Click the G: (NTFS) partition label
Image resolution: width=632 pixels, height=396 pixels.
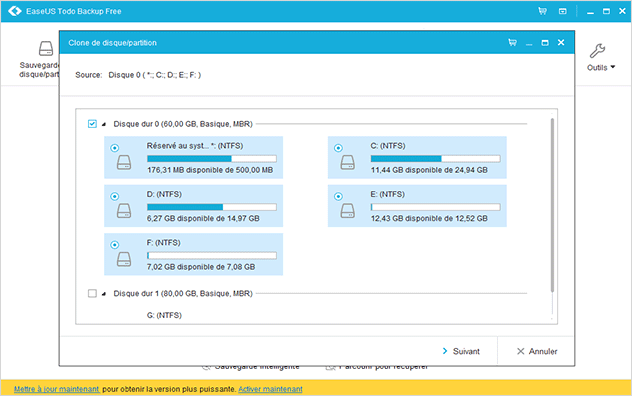tap(164, 315)
